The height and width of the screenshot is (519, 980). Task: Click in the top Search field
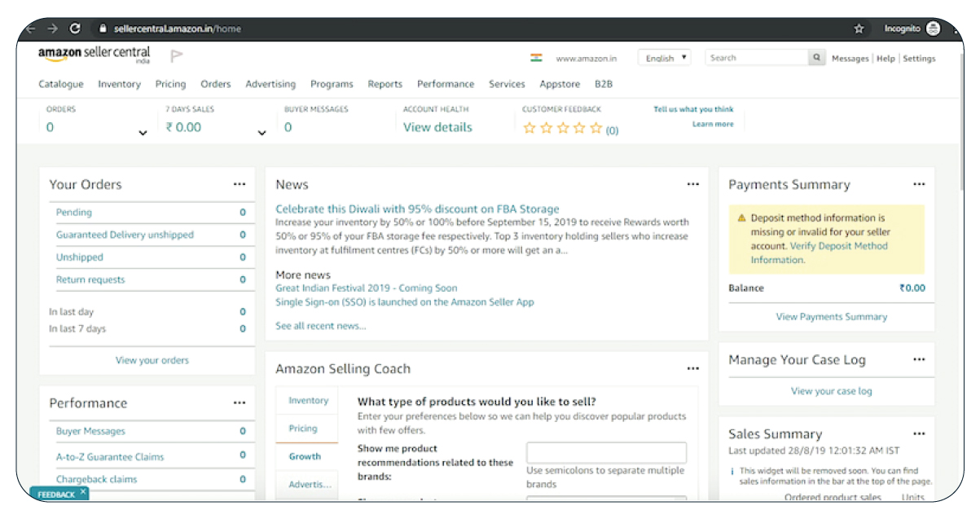pos(757,58)
